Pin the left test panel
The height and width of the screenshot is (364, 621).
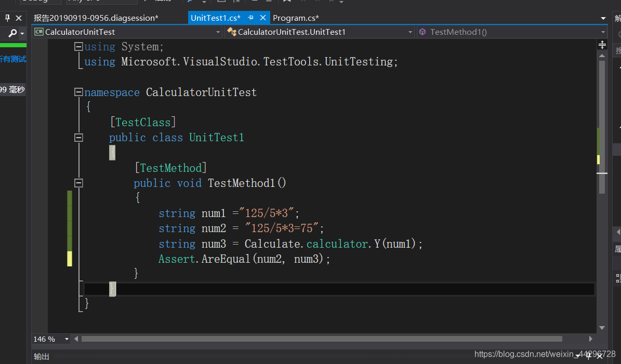click(x=7, y=18)
